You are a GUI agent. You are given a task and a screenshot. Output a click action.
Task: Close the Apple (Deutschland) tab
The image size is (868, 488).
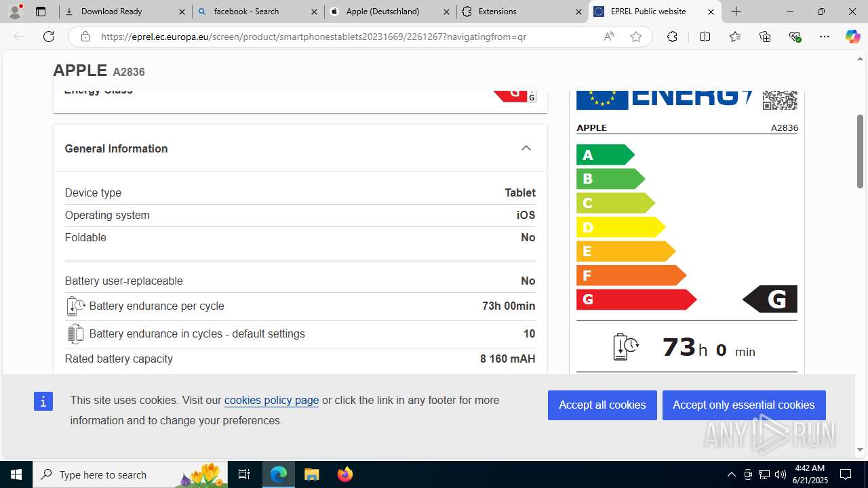click(x=446, y=12)
